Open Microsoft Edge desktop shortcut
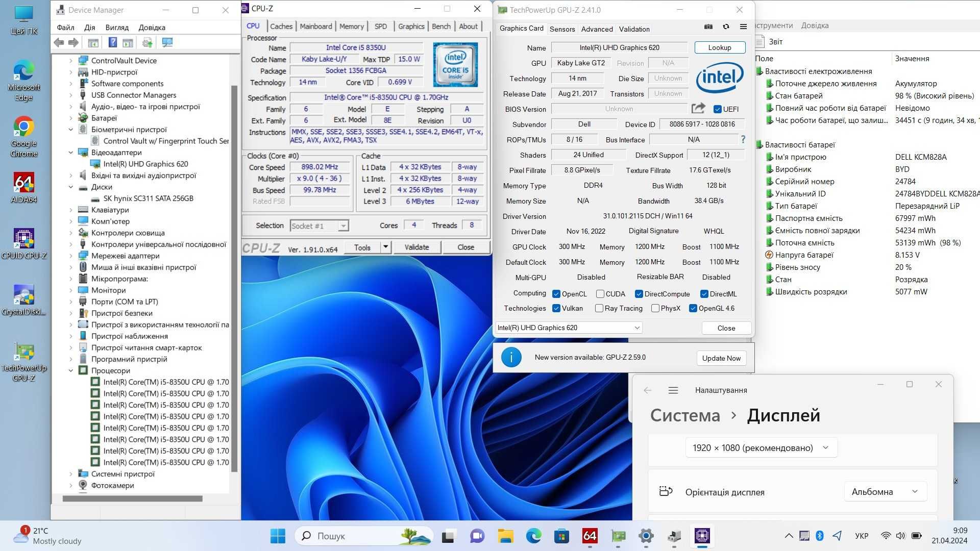980x551 pixels. click(x=23, y=81)
